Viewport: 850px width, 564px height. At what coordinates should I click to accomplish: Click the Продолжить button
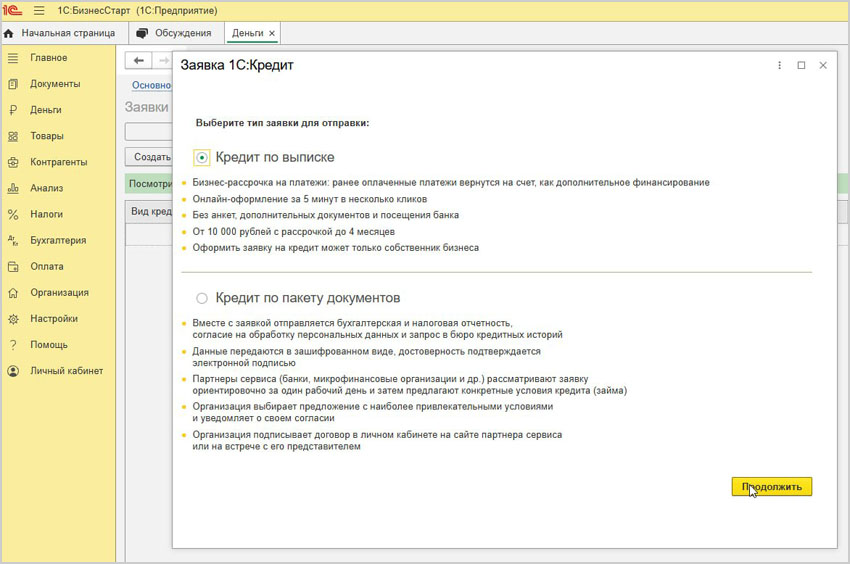pyautogui.click(x=771, y=487)
